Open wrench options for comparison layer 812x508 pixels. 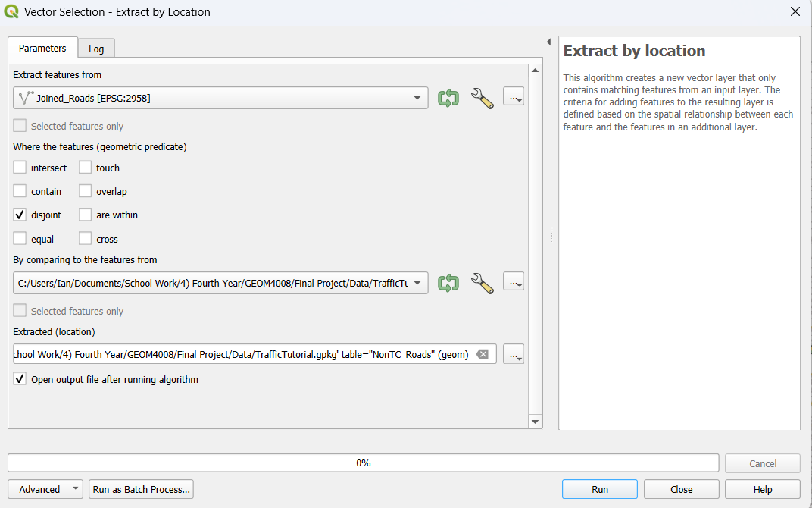482,283
